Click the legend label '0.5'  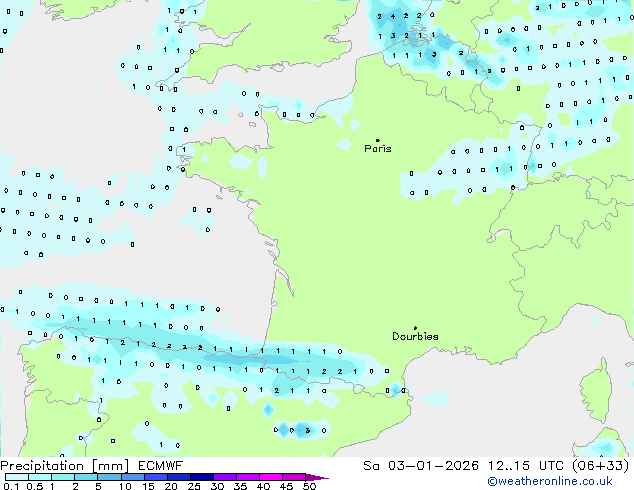click(34, 486)
